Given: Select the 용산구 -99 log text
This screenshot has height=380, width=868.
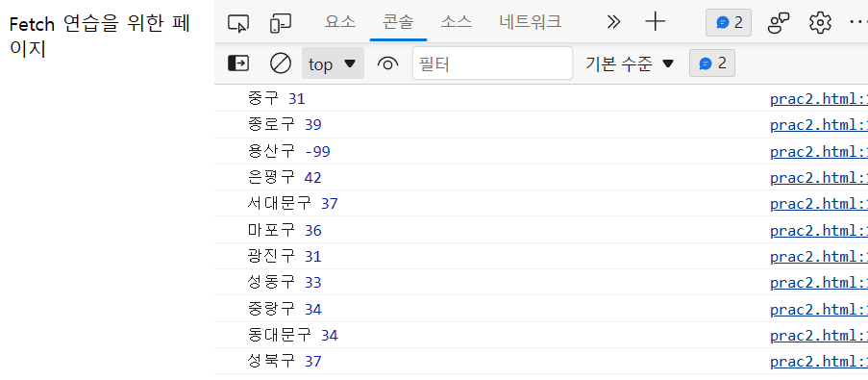Looking at the screenshot, I should click(x=289, y=151).
